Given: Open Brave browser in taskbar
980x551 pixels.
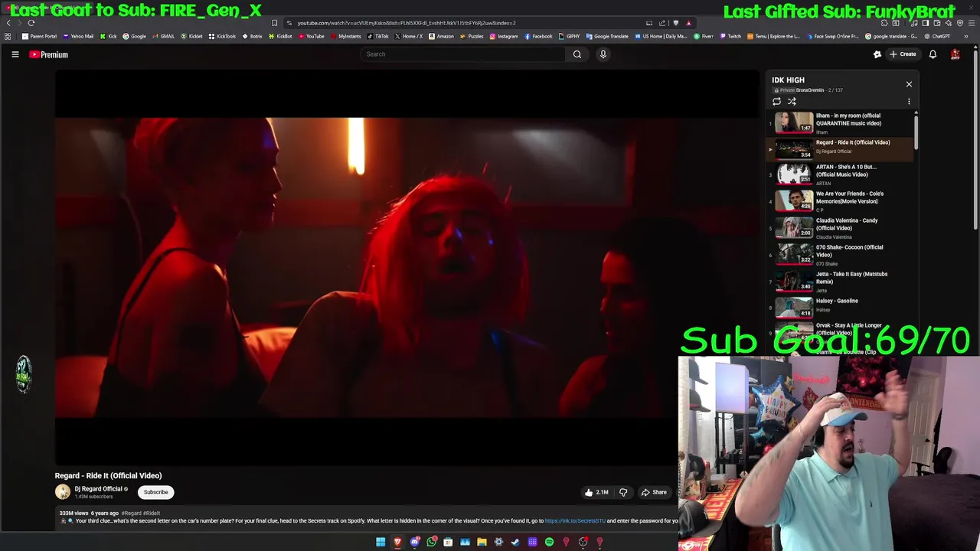Looking at the screenshot, I should (x=397, y=542).
